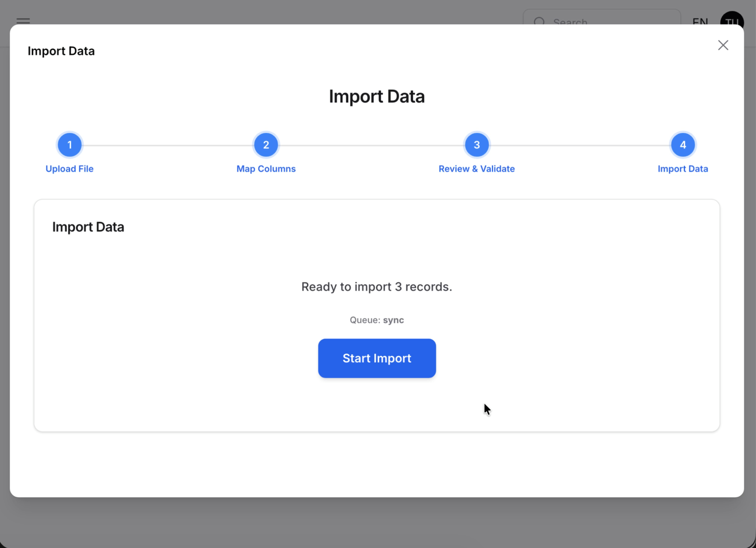Select the Upload File step label

click(x=69, y=169)
